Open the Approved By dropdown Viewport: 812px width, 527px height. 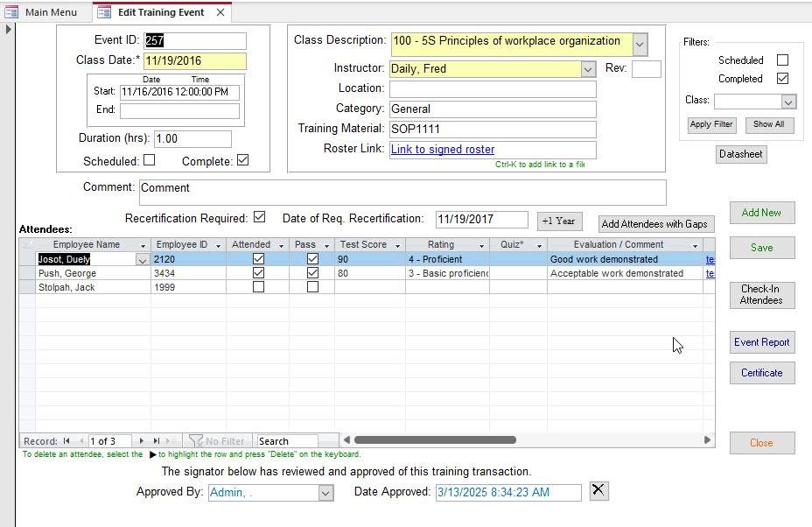click(325, 493)
